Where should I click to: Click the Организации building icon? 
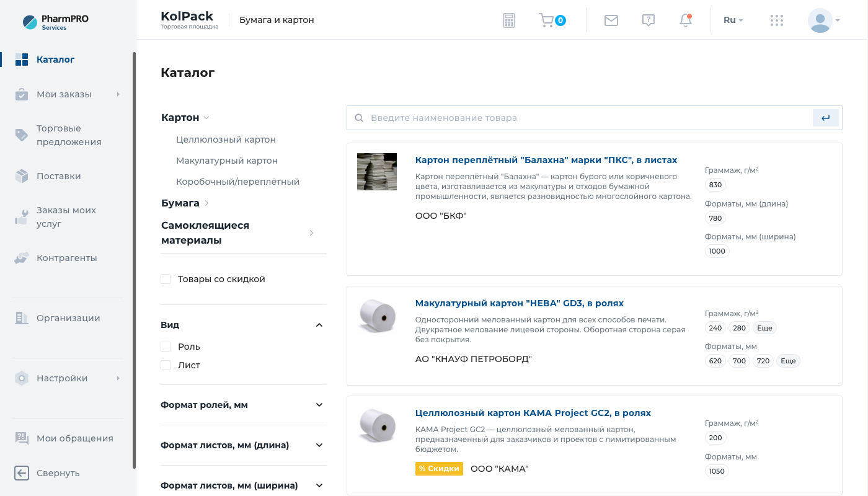point(22,318)
